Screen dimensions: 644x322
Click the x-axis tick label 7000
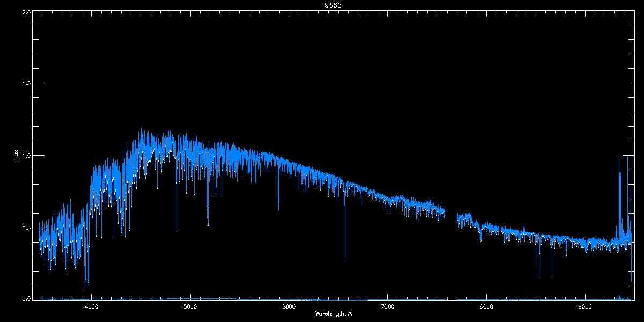pyautogui.click(x=387, y=307)
